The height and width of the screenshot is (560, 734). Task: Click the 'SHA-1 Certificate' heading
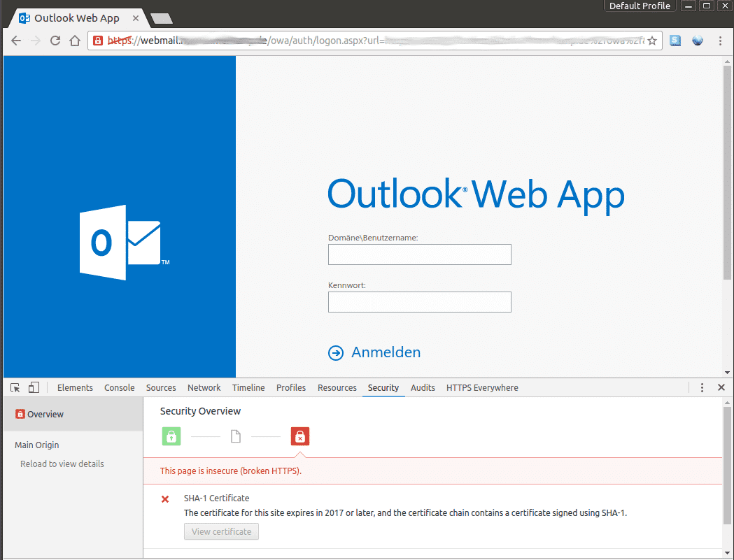(x=217, y=498)
